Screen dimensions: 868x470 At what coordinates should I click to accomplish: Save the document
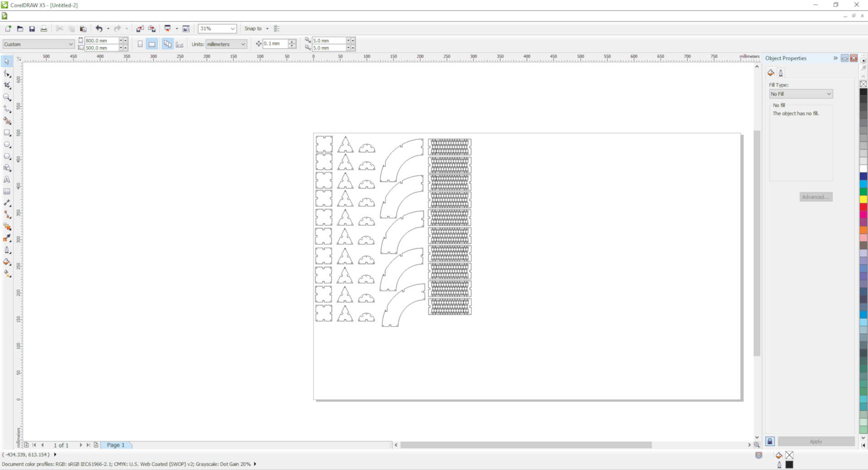tap(32, 29)
